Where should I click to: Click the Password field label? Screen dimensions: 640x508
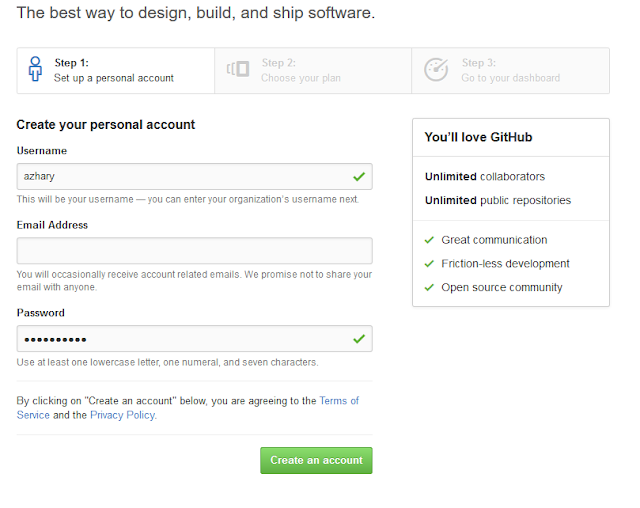(40, 313)
